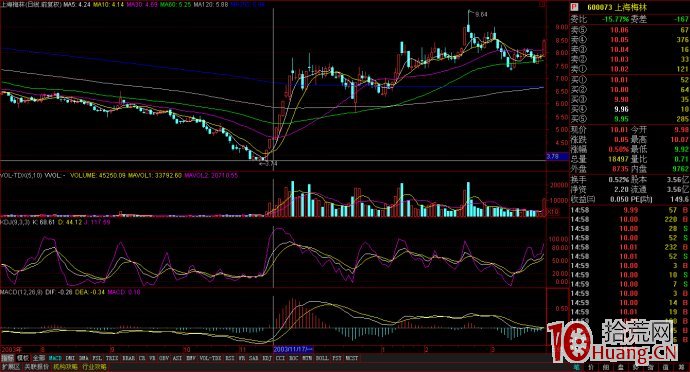Select the 价 tab below the trade list
The width and height of the screenshot is (690, 372).
[591, 367]
